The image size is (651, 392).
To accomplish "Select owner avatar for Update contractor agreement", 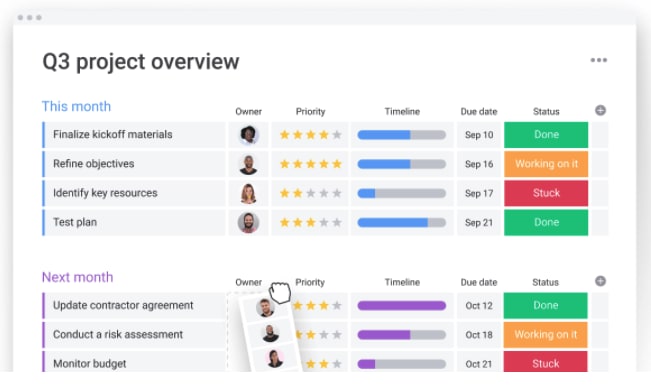I will (x=265, y=308).
